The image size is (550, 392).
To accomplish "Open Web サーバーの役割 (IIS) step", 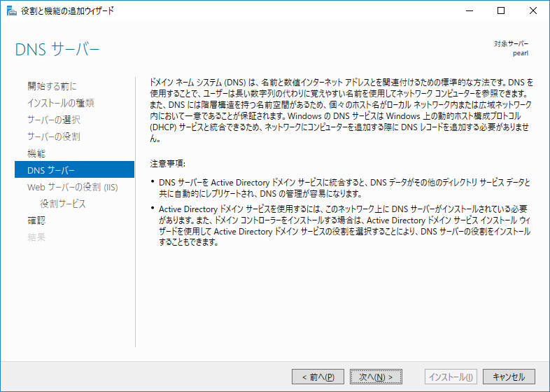I will click(73, 187).
